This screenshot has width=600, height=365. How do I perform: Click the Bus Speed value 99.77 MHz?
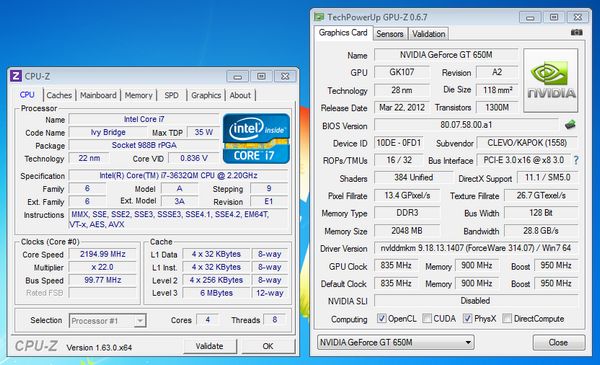(x=103, y=280)
